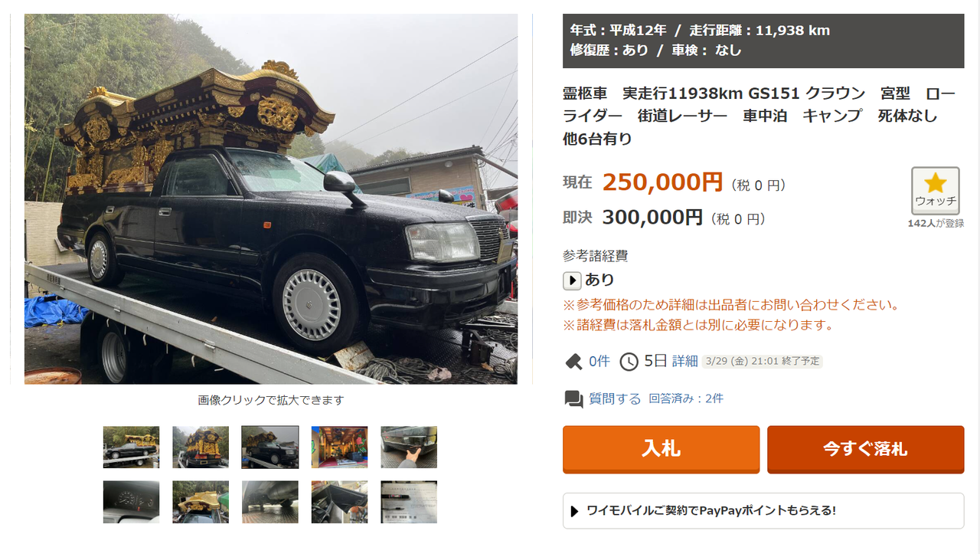Select the first thumbnail of hearse side view
This screenshot has height=554, width=980.
pos(132,447)
